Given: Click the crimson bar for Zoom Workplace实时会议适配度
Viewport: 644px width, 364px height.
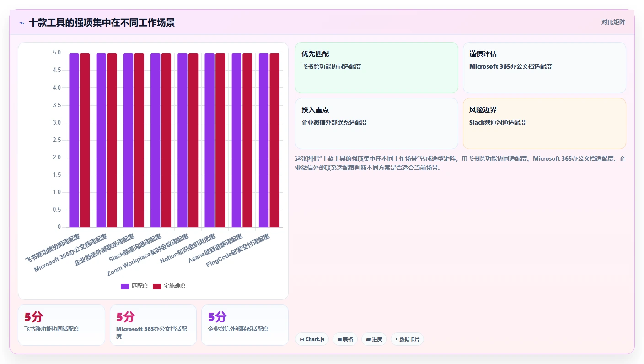Looking at the screenshot, I should (x=193, y=140).
